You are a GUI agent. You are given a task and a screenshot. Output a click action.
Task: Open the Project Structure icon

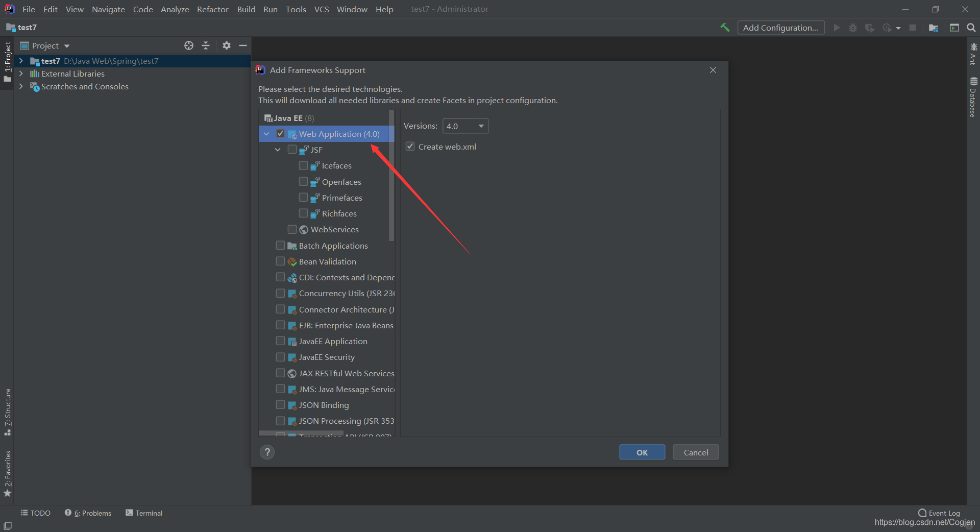click(x=934, y=28)
